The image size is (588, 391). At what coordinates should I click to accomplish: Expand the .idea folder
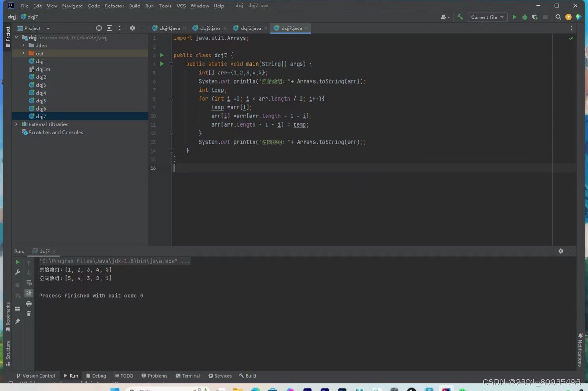coord(23,45)
